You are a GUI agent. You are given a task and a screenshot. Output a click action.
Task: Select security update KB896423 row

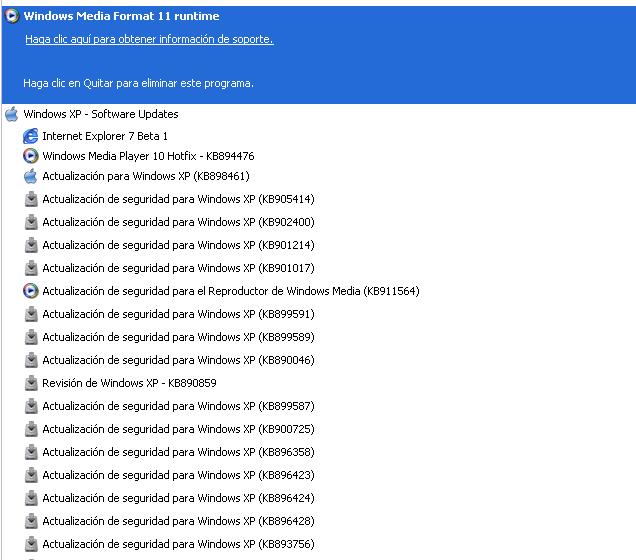tap(178, 475)
